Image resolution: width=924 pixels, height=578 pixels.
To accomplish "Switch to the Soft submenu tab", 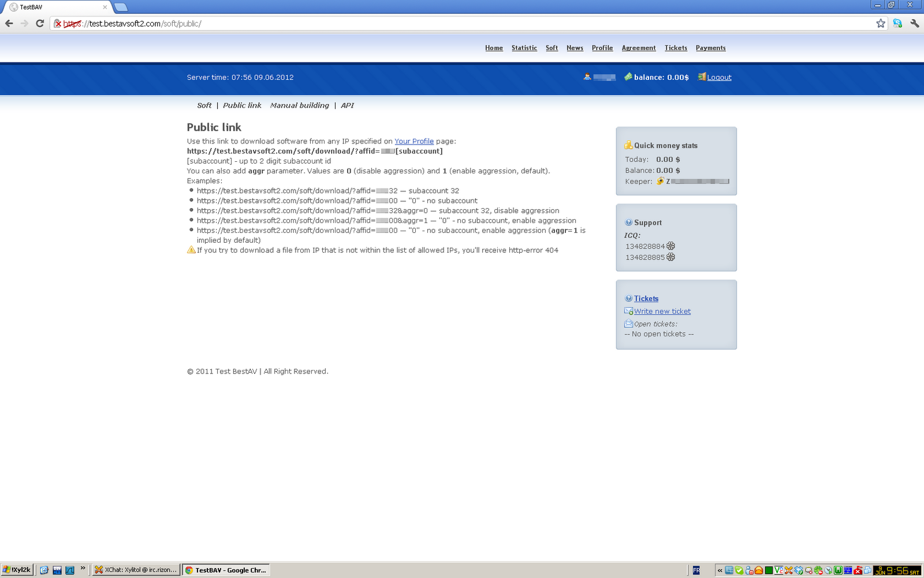I will pyautogui.click(x=204, y=105).
